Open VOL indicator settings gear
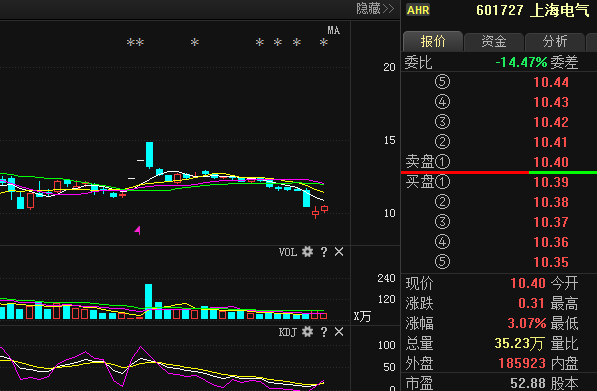The image size is (597, 391). (x=307, y=252)
